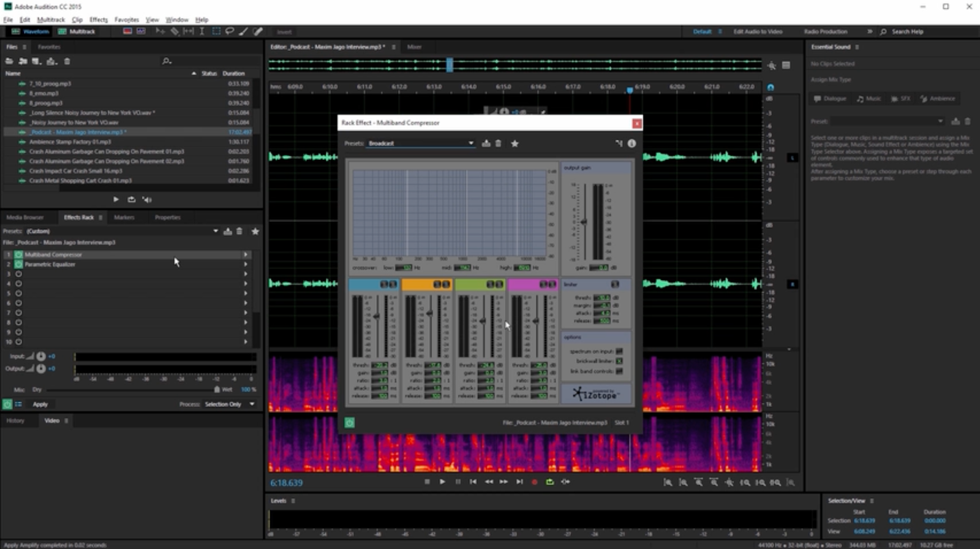Toggle Multiband Compressor power in Effects Rack slot 1
Screen dimensions: 980x549
18,254
